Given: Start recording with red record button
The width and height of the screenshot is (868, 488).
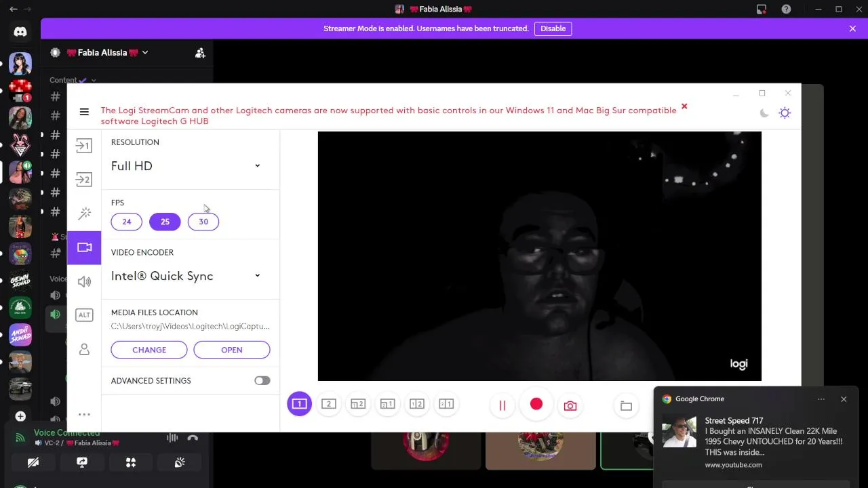Looking at the screenshot, I should [536, 405].
